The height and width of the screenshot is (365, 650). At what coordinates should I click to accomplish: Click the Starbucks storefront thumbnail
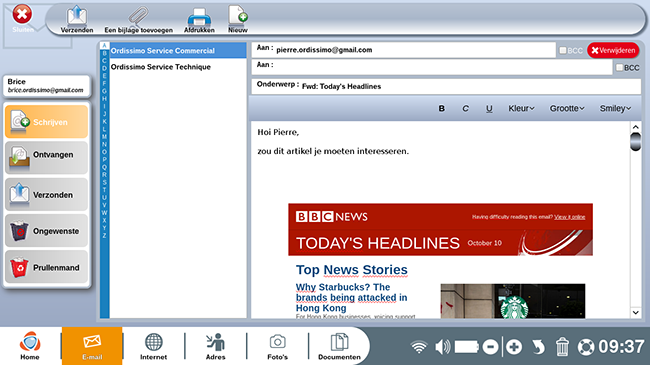pos(513,301)
